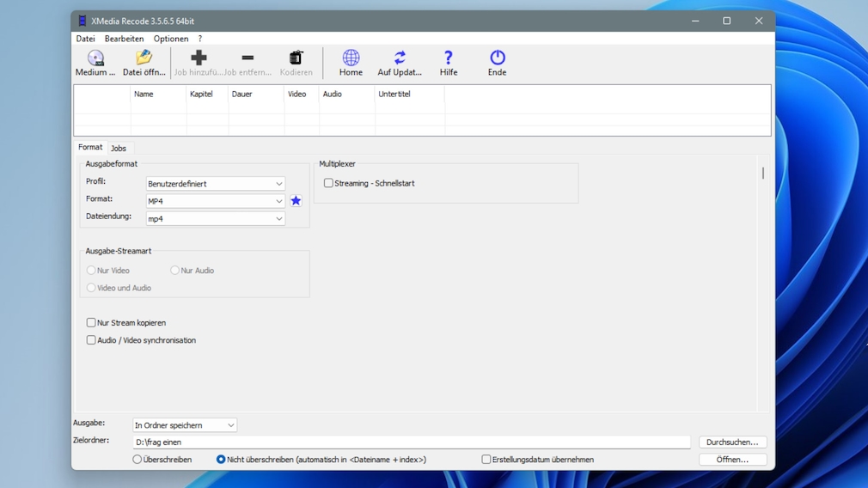Click the Medium disc icon in toolbar
868x488 pixels.
tap(95, 58)
